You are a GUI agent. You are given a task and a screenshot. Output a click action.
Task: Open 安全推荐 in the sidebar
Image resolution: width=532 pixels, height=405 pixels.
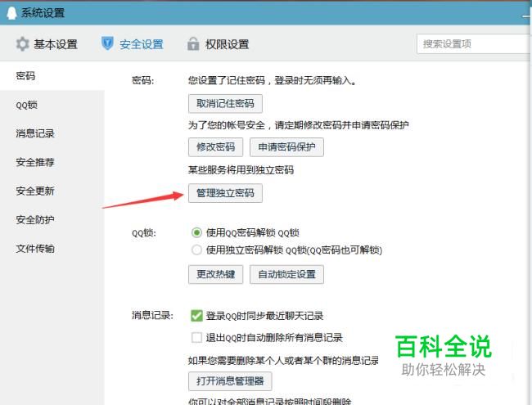[35, 162]
